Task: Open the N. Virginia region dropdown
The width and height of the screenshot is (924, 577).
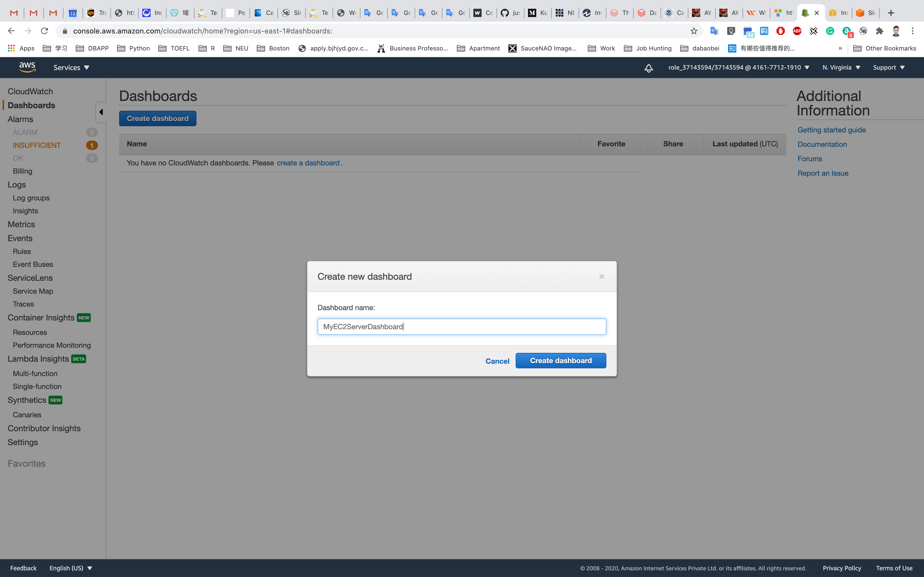Action: [841, 67]
